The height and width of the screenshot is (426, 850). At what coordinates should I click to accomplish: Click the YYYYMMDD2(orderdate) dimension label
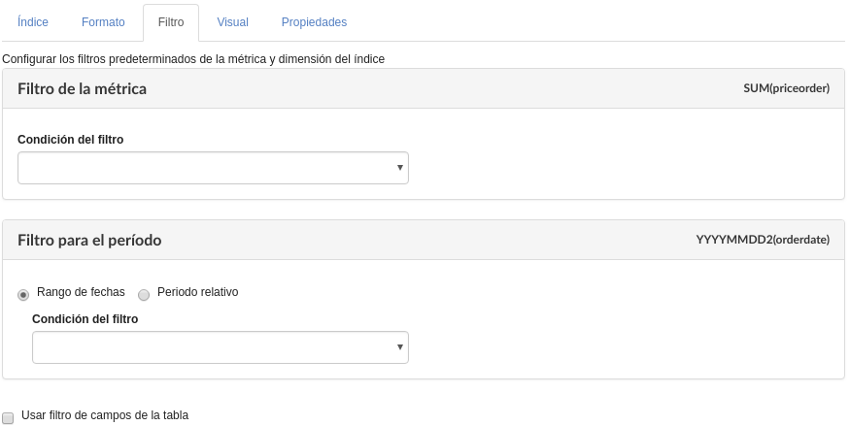click(762, 240)
